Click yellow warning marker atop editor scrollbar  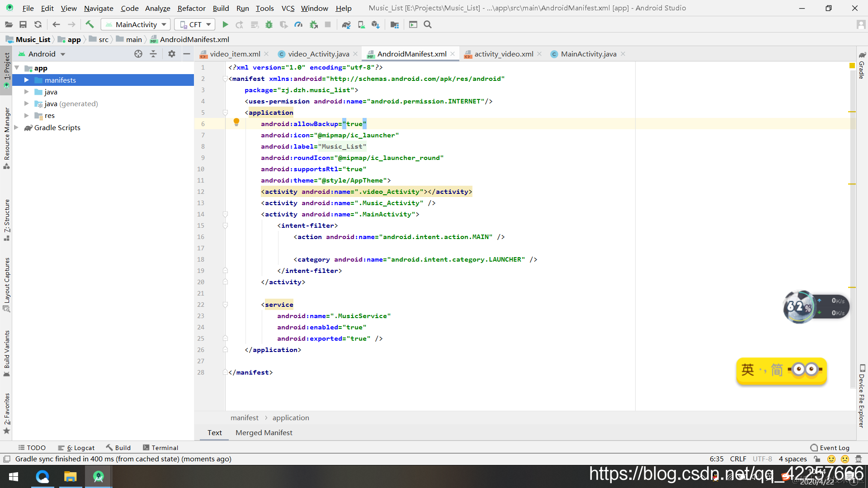pos(852,66)
